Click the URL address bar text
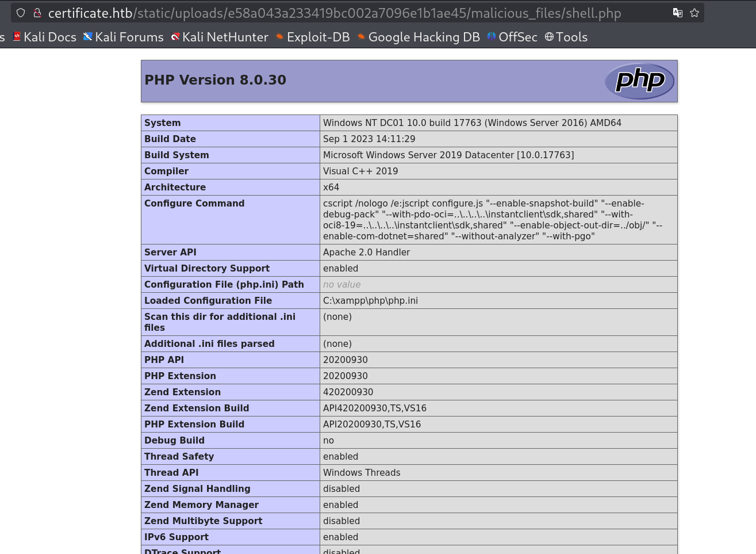This screenshot has height=554, width=756. point(335,13)
